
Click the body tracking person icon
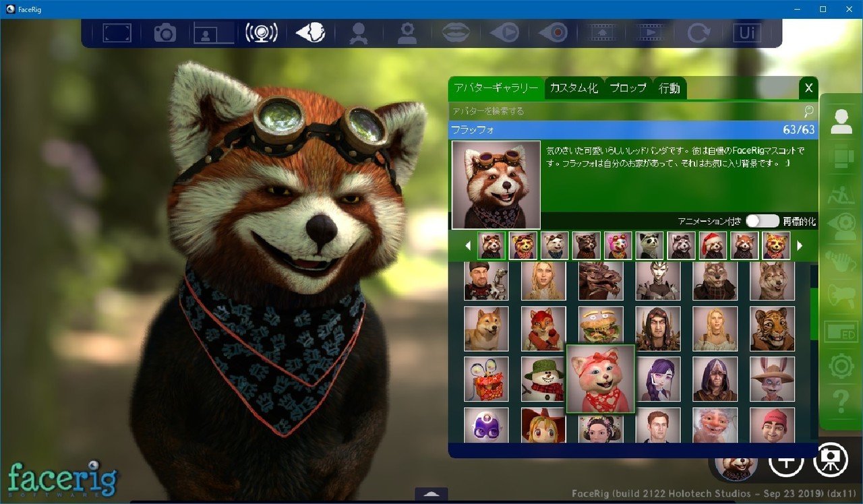tap(357, 33)
